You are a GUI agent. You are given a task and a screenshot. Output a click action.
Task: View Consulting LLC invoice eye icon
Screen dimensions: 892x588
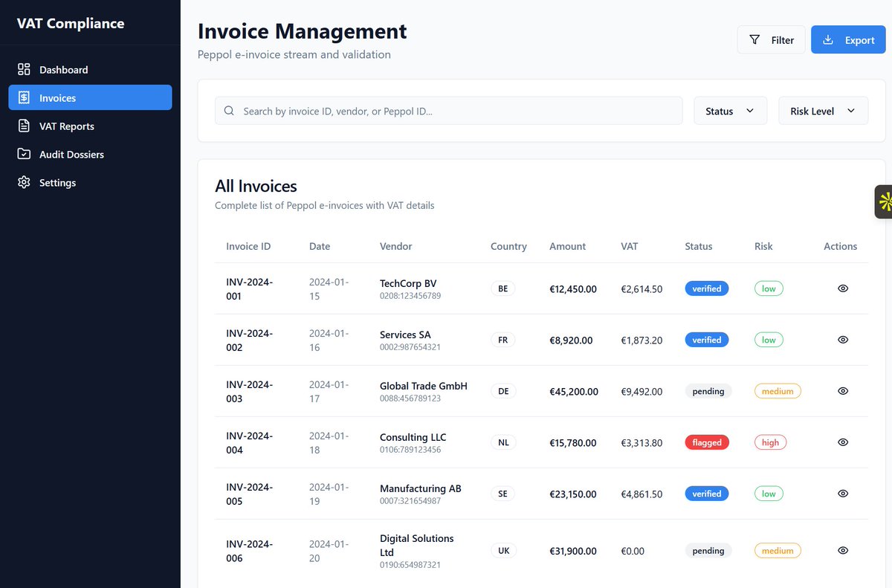coord(843,442)
